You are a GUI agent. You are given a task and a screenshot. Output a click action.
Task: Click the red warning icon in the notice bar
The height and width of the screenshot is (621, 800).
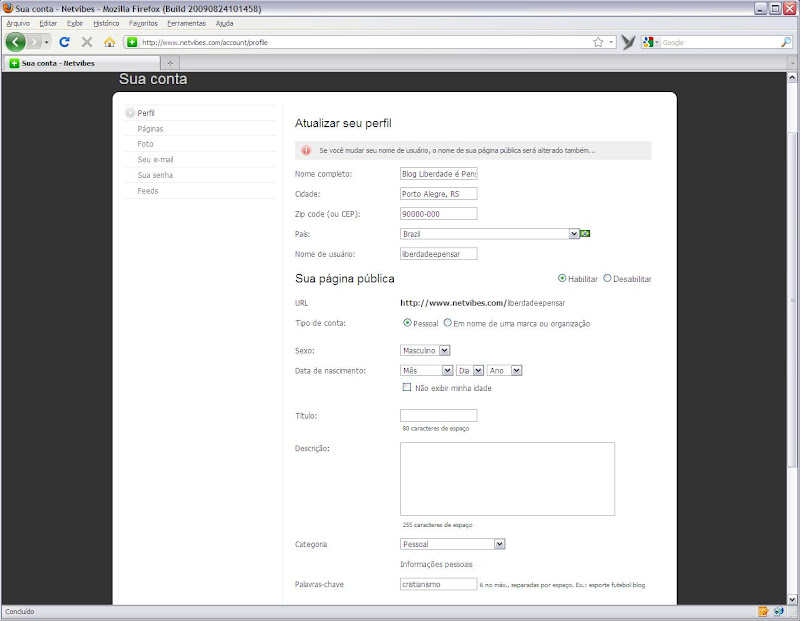pos(306,151)
